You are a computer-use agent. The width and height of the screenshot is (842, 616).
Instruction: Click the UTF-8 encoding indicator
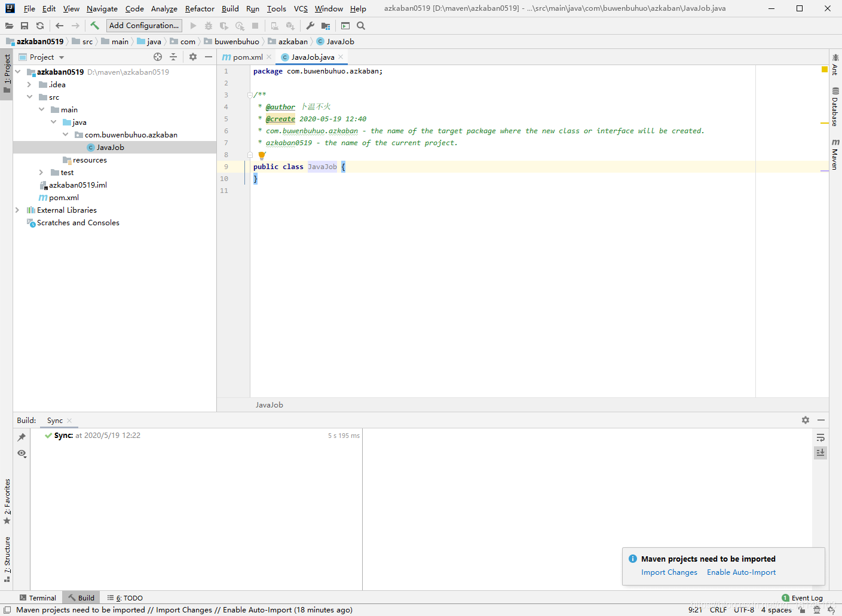click(744, 610)
